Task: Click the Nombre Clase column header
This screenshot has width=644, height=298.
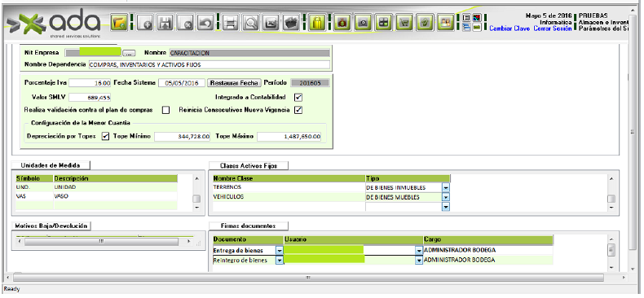Action: pos(289,178)
